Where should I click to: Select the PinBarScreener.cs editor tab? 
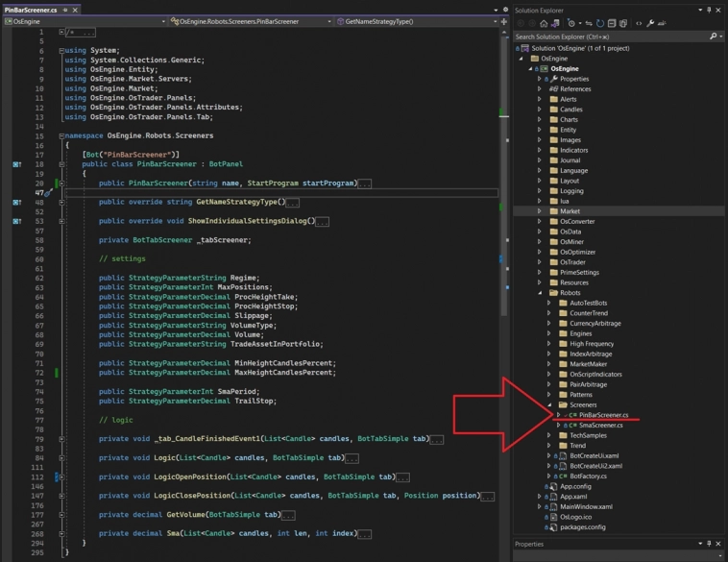(29, 10)
